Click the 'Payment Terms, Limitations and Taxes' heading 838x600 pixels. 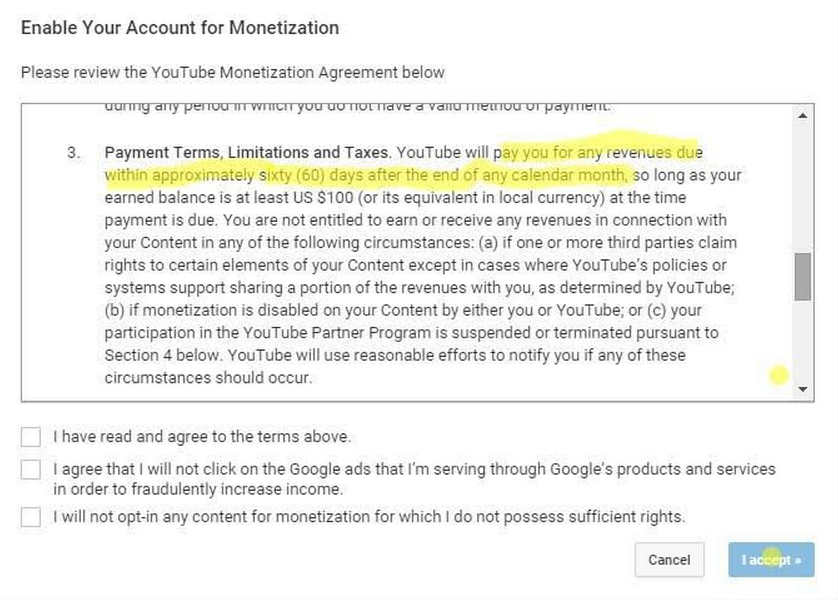pyautogui.click(x=247, y=153)
